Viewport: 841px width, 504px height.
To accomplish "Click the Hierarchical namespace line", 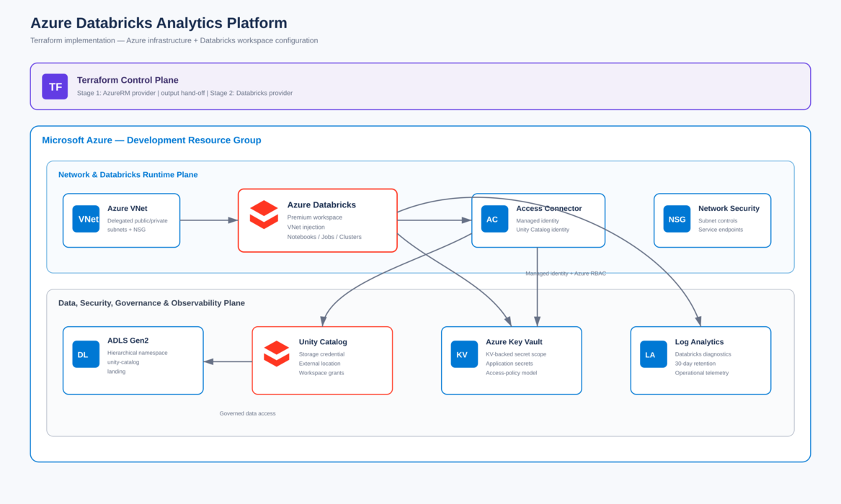I will click(138, 353).
